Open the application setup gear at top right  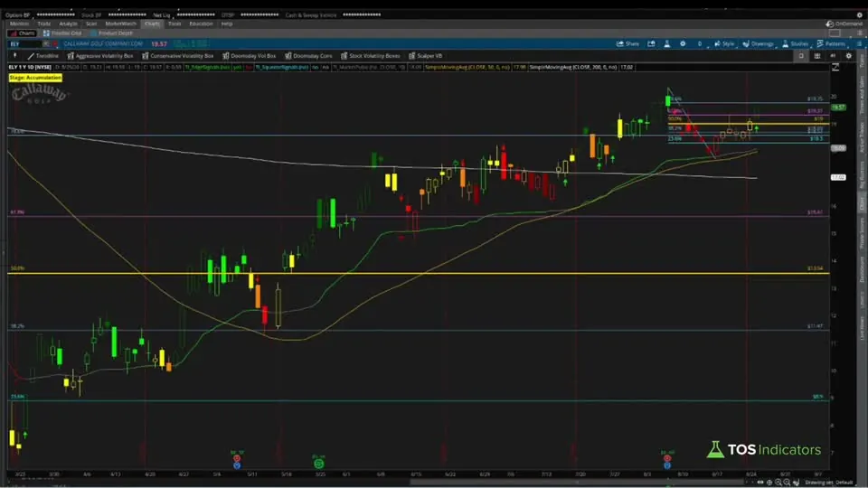click(x=860, y=15)
